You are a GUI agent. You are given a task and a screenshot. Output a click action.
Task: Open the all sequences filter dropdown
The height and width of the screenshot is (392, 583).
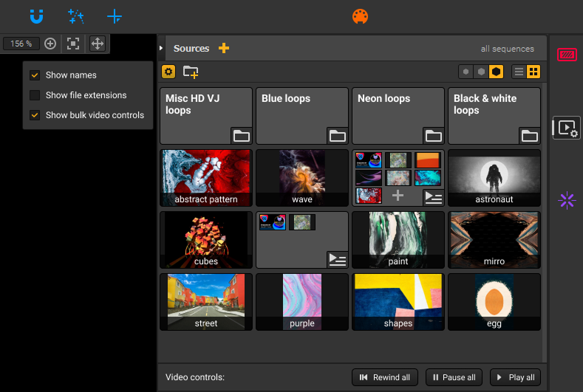coord(507,49)
